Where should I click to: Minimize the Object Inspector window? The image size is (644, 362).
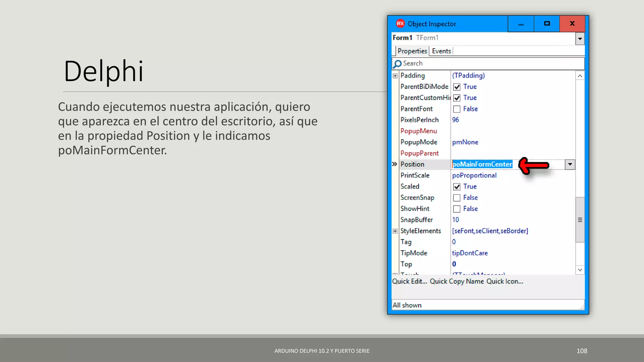(x=521, y=24)
